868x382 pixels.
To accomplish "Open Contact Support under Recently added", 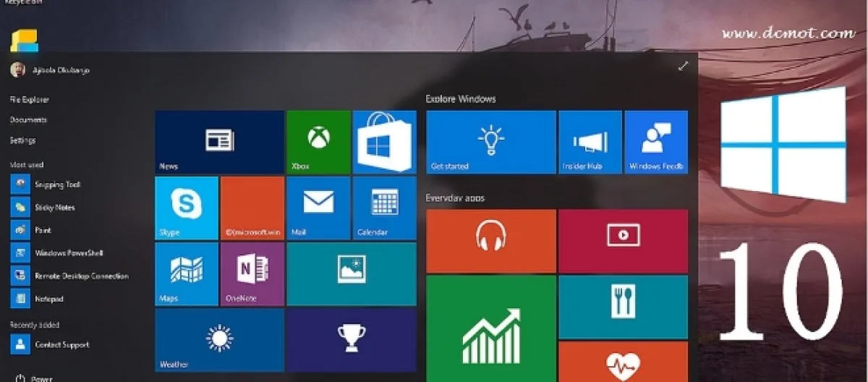I will point(61,345).
